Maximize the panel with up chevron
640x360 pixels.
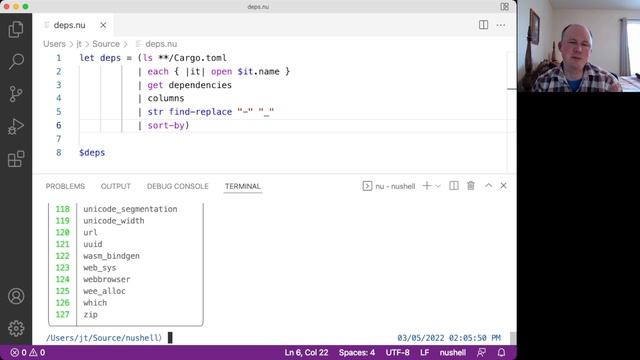488,186
